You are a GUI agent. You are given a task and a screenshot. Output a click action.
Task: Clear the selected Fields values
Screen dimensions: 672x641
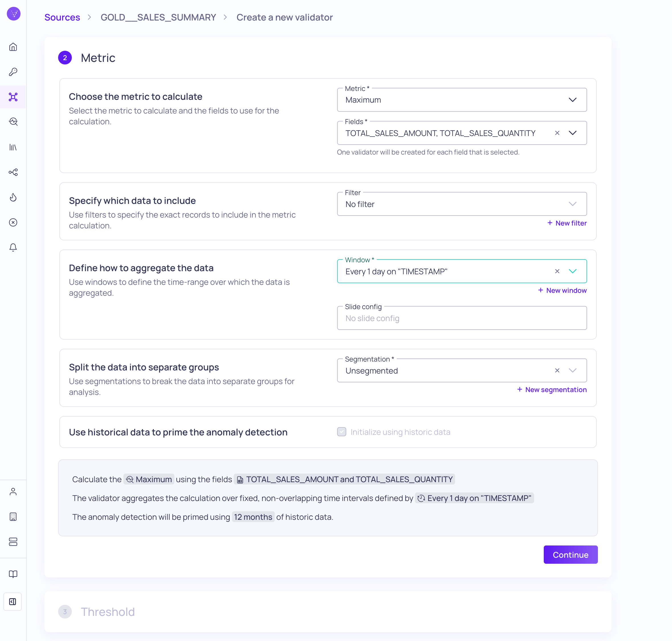(557, 133)
